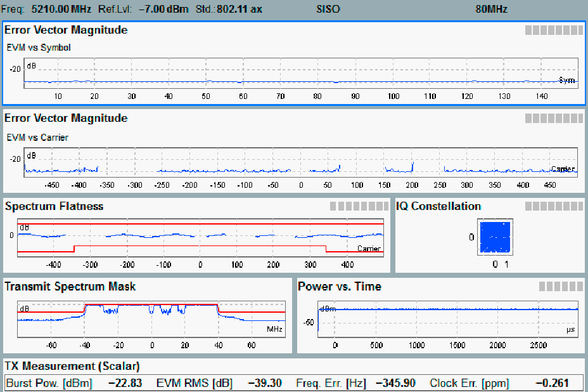Click the SISO mode label
Screen dimensions: 588x392
(x=328, y=10)
